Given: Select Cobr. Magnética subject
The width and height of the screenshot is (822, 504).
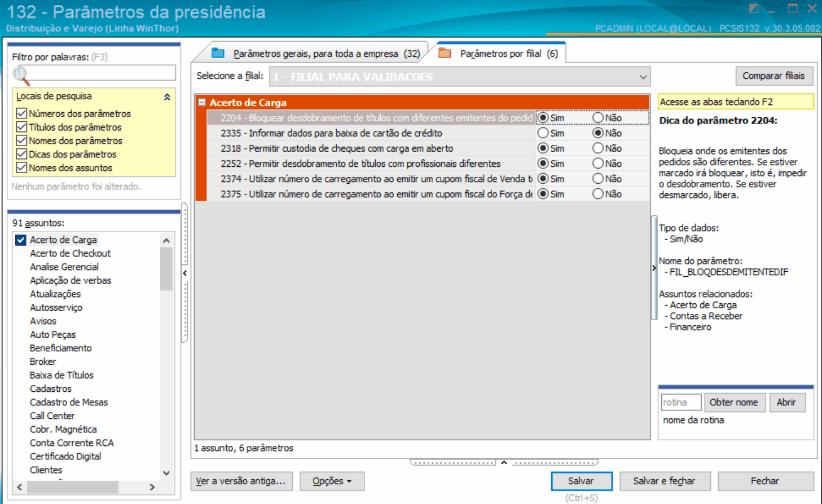Looking at the screenshot, I should (63, 429).
